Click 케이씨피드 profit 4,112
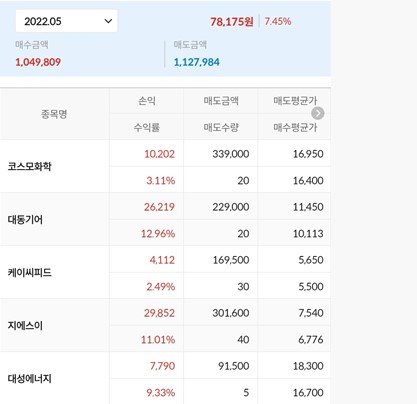The image size is (417, 404). click(x=162, y=260)
